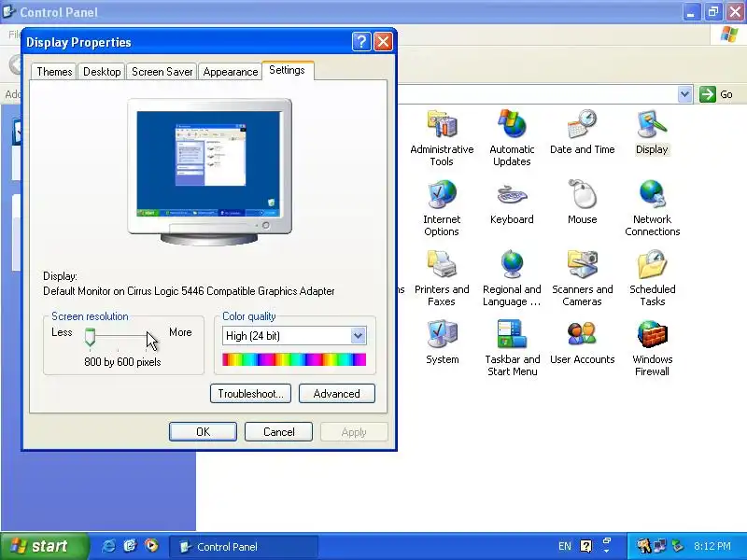Screen dimensions: 747x560
Task: Open the Mouse settings icon
Action: [582, 194]
